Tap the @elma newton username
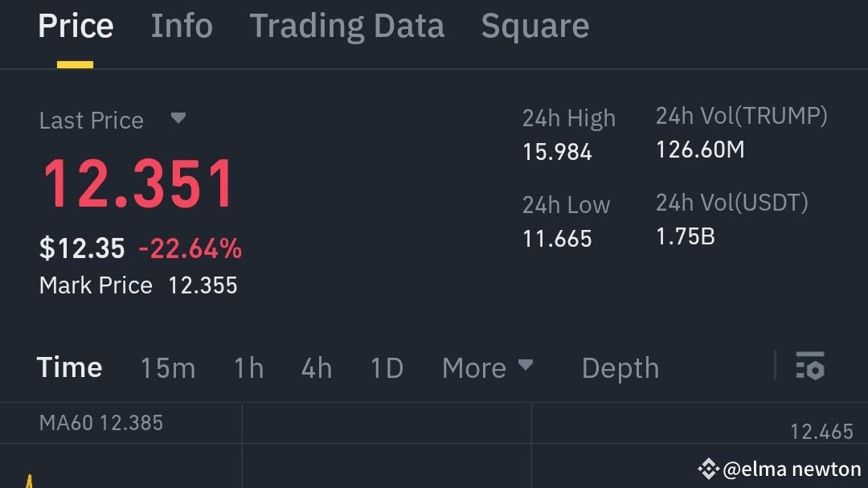 792,470
